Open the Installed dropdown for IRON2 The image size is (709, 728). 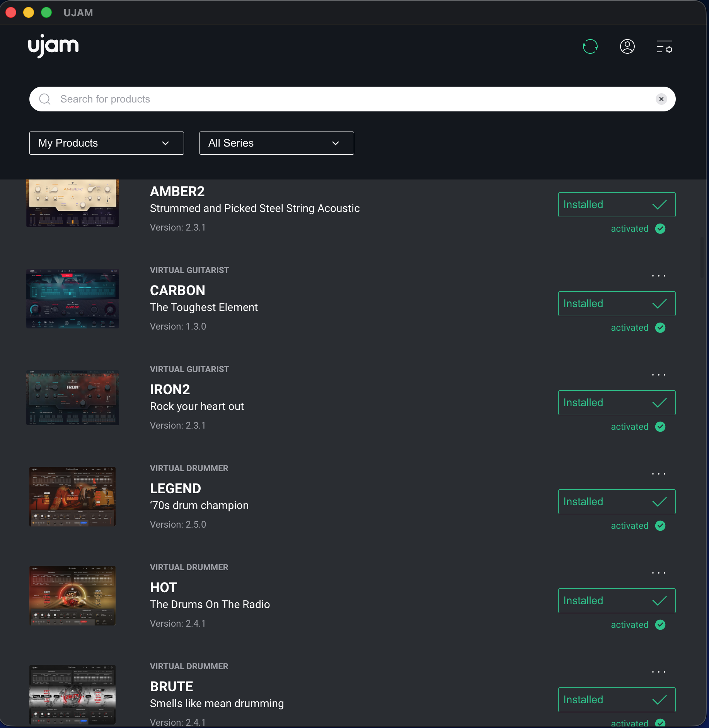click(617, 403)
